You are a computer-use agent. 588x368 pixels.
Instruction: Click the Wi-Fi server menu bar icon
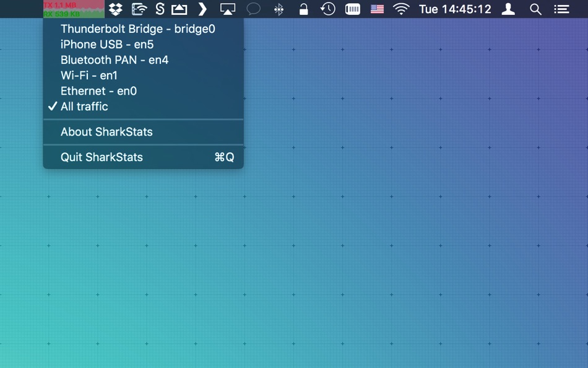(x=139, y=9)
